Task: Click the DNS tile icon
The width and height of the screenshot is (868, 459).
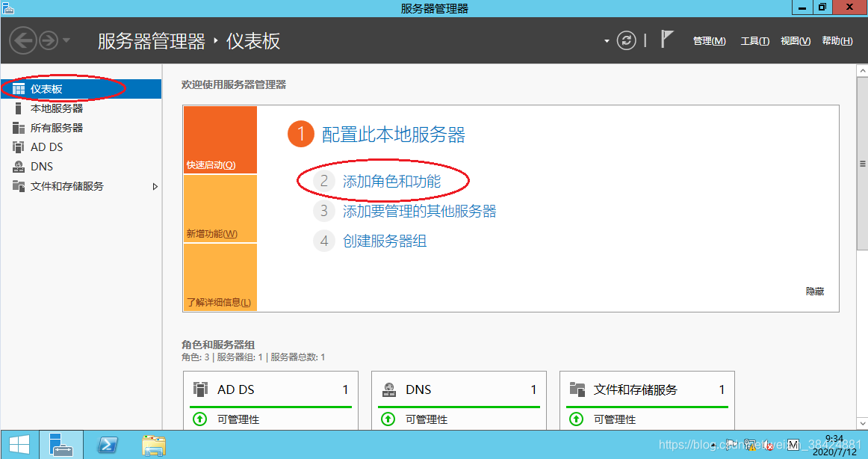Action: (388, 389)
